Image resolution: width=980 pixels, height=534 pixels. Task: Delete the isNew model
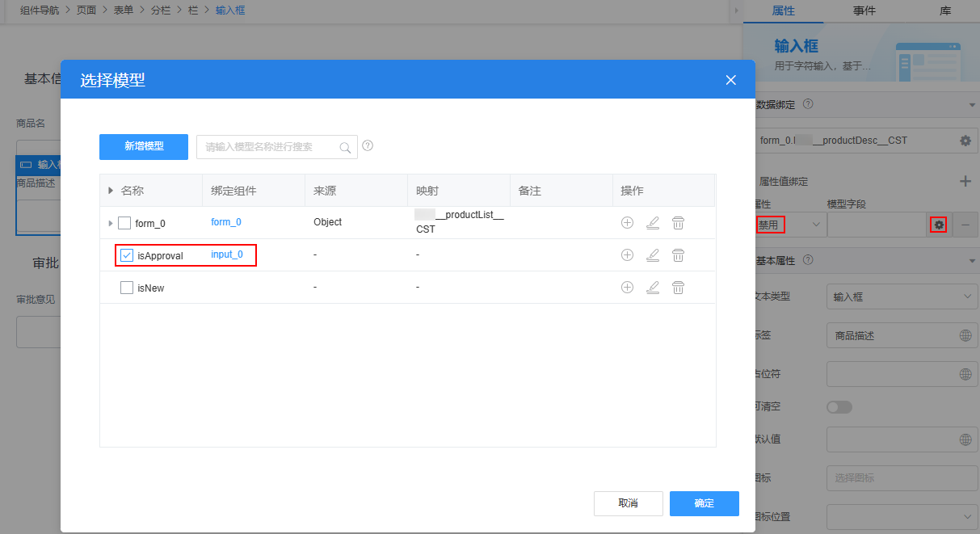click(679, 287)
